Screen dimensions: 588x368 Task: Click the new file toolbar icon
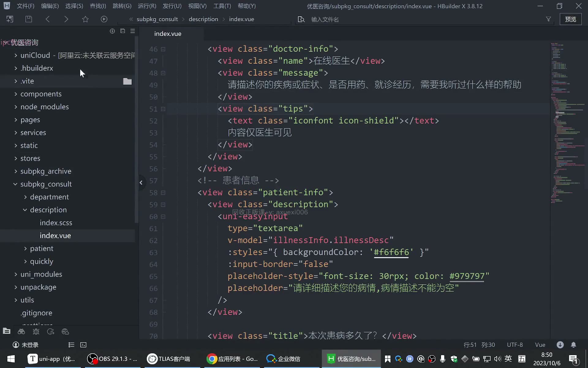[x=10, y=19]
